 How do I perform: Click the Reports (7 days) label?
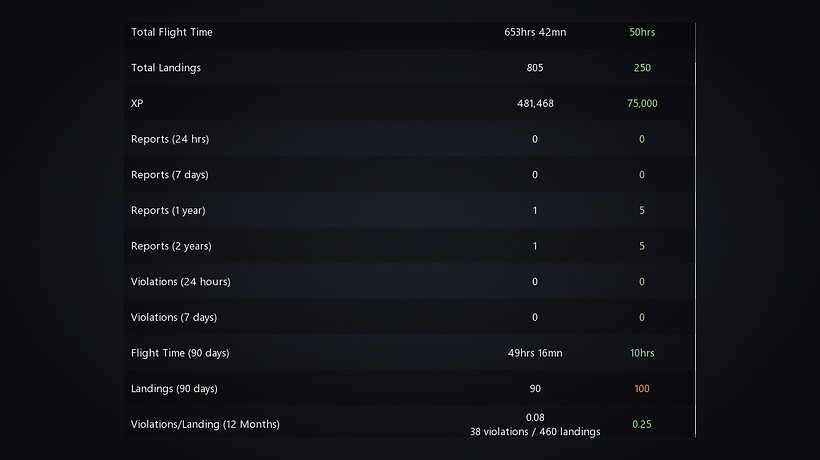point(170,175)
